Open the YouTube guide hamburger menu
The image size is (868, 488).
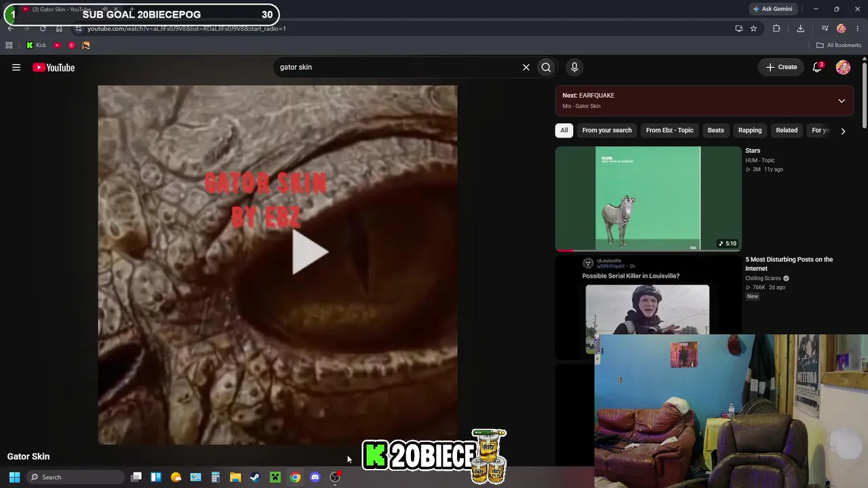click(x=16, y=67)
